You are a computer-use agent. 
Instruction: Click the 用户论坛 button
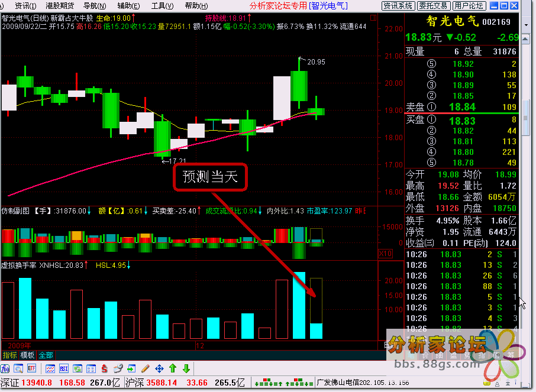(x=469, y=6)
